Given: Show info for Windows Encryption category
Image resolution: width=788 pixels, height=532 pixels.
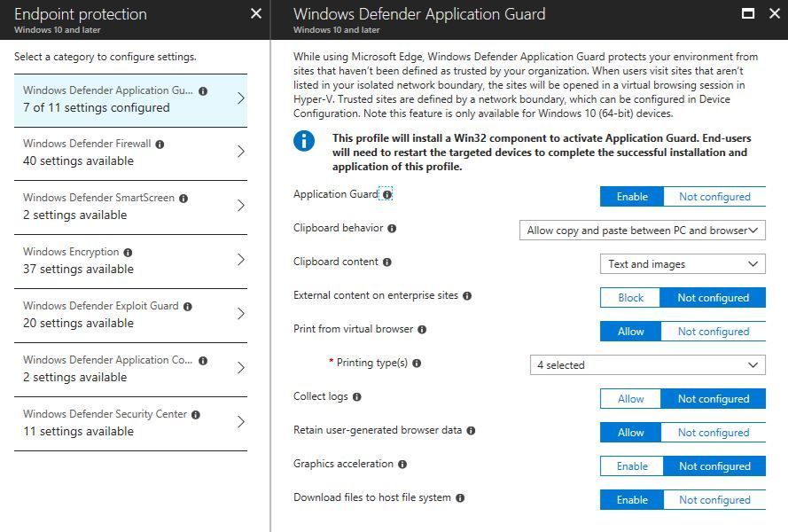Looking at the screenshot, I should pyautogui.click(x=129, y=253).
